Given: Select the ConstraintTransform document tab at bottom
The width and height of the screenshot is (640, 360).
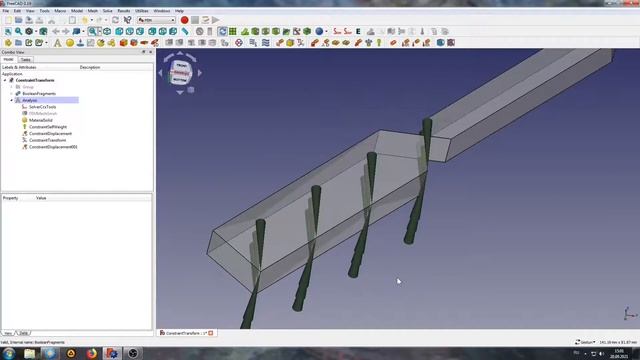Looking at the screenshot, I should point(187,333).
